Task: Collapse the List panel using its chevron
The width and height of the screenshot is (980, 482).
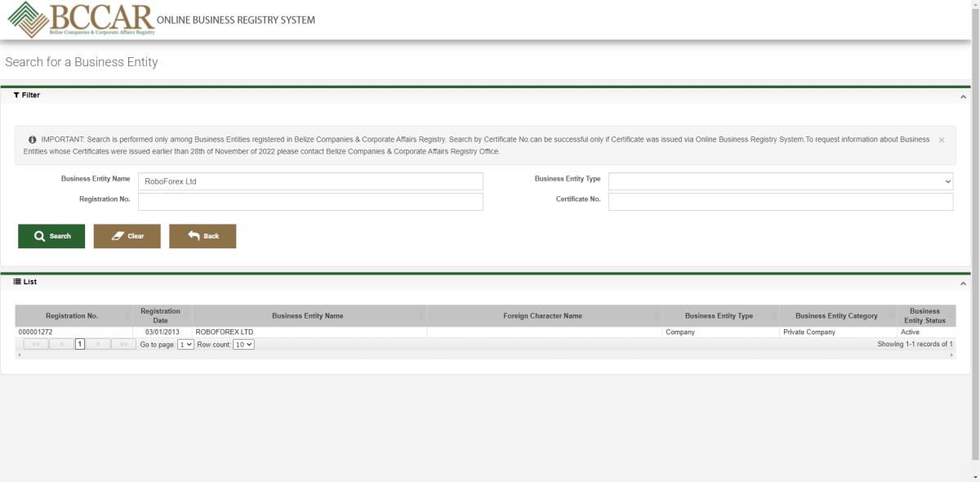Action: tap(963, 283)
